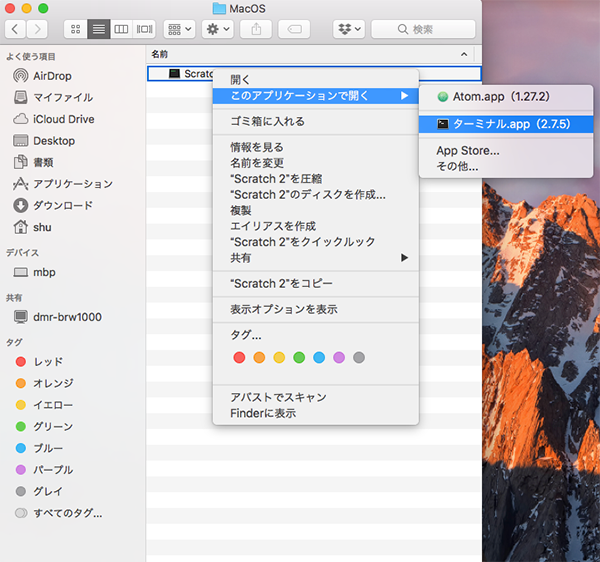Screen dimensions: 600x562
Task: Choose "Scratch 2"を圧縮 menu item
Action: coord(316,179)
